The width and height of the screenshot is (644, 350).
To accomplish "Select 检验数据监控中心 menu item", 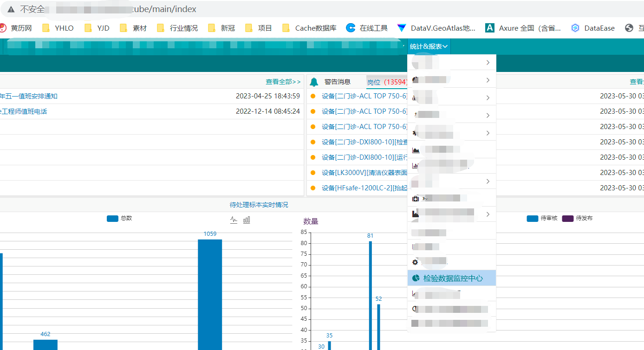I will point(453,279).
